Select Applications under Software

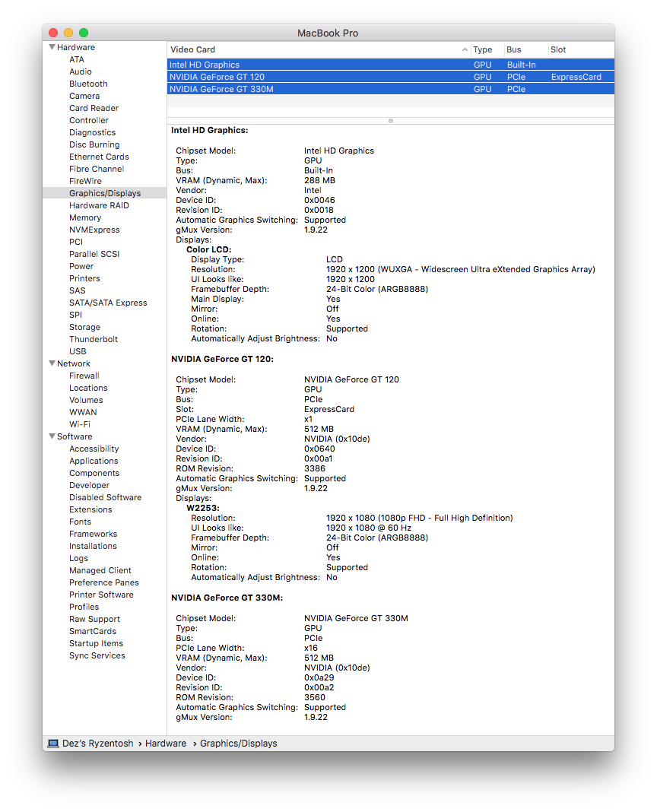94,461
